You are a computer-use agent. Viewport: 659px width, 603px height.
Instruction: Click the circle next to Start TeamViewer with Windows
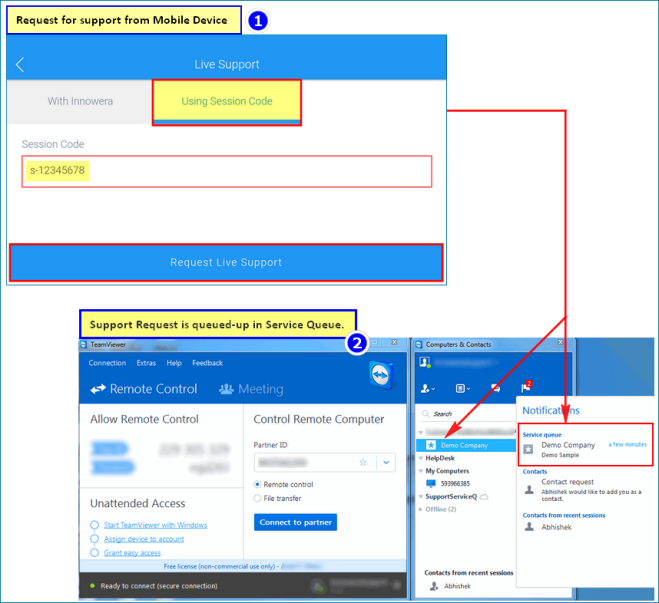[95, 525]
